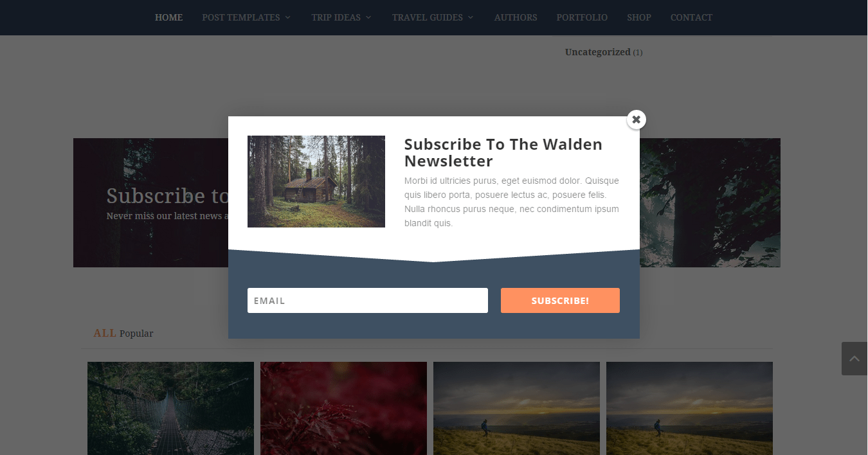The height and width of the screenshot is (455, 868).
Task: Open the Portfolio menu link
Action: (x=582, y=17)
